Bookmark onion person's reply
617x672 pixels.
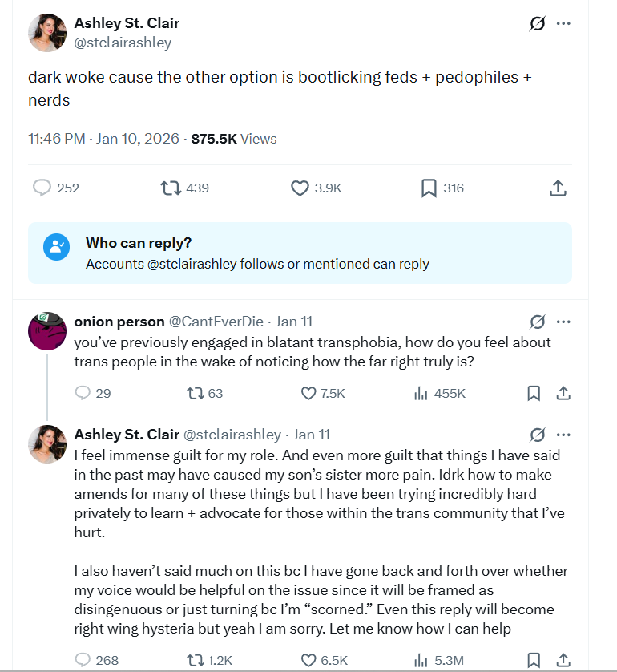point(533,393)
